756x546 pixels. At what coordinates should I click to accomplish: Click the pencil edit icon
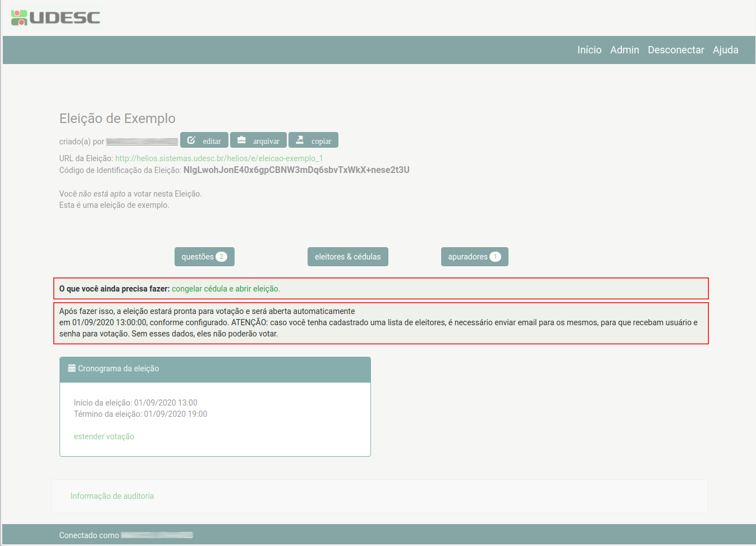(191, 140)
